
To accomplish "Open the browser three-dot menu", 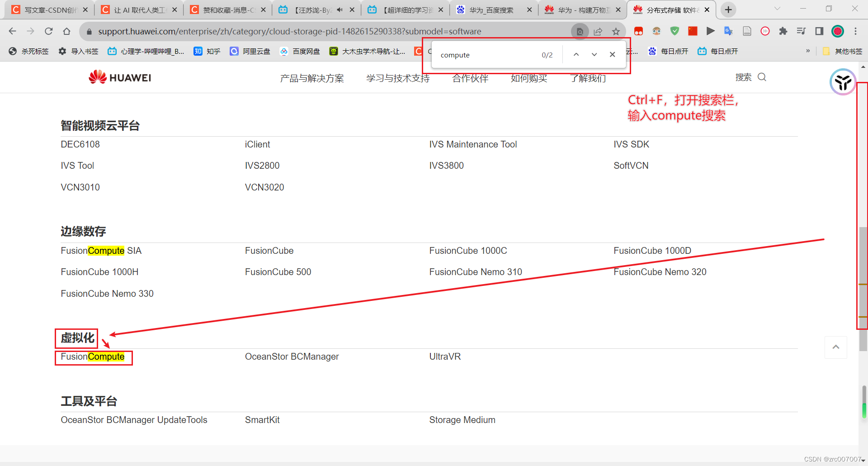I will 855,31.
